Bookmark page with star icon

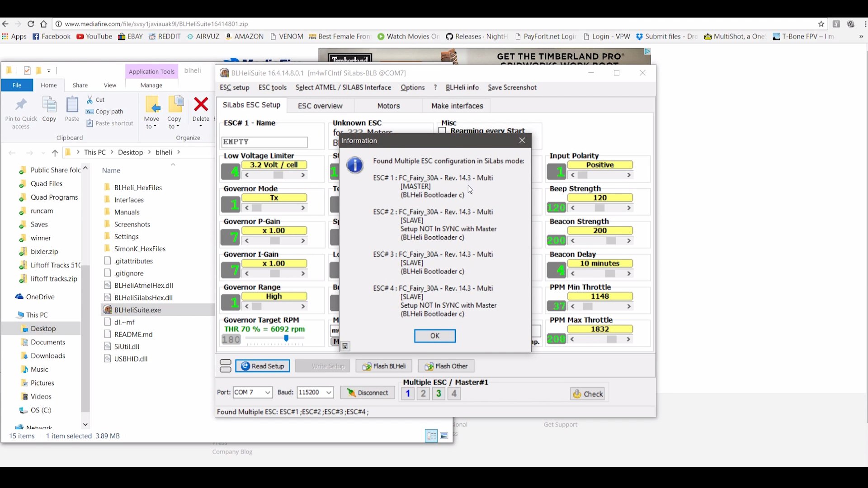point(821,24)
